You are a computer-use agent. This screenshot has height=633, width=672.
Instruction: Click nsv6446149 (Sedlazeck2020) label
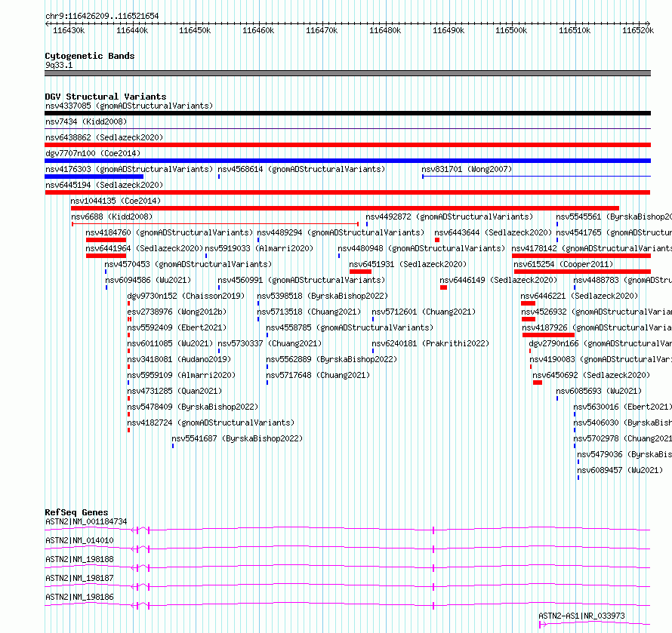point(498,280)
